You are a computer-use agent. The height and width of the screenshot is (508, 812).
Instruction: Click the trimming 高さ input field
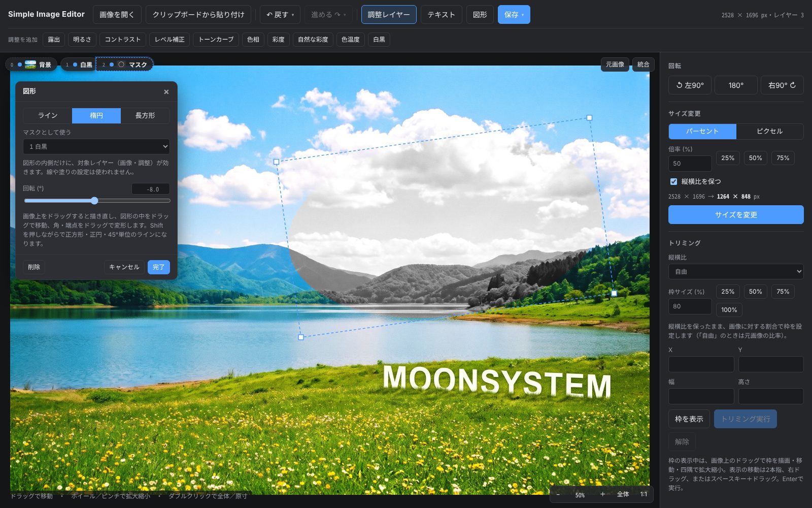click(x=770, y=396)
